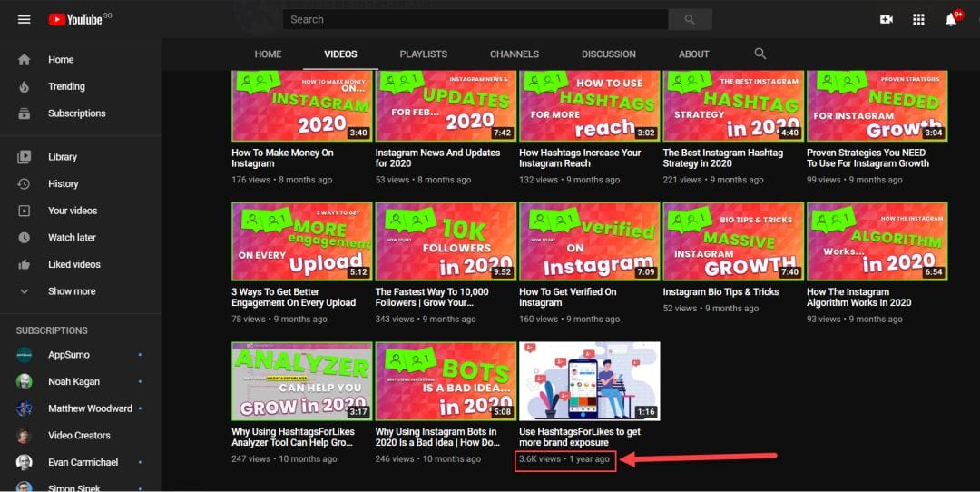
Task: Click the History clock icon
Action: [24, 183]
